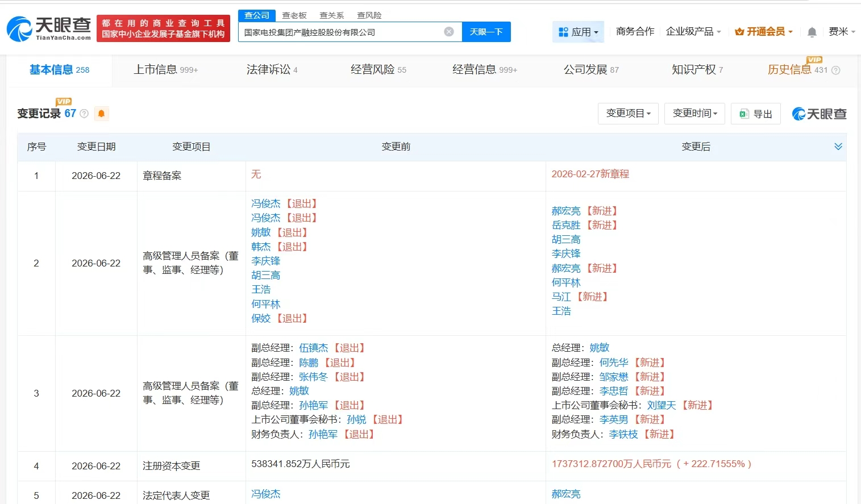Viewport: 861px width, 504px height.
Task: Open the 企业级产品 dropdown
Action: [693, 32]
